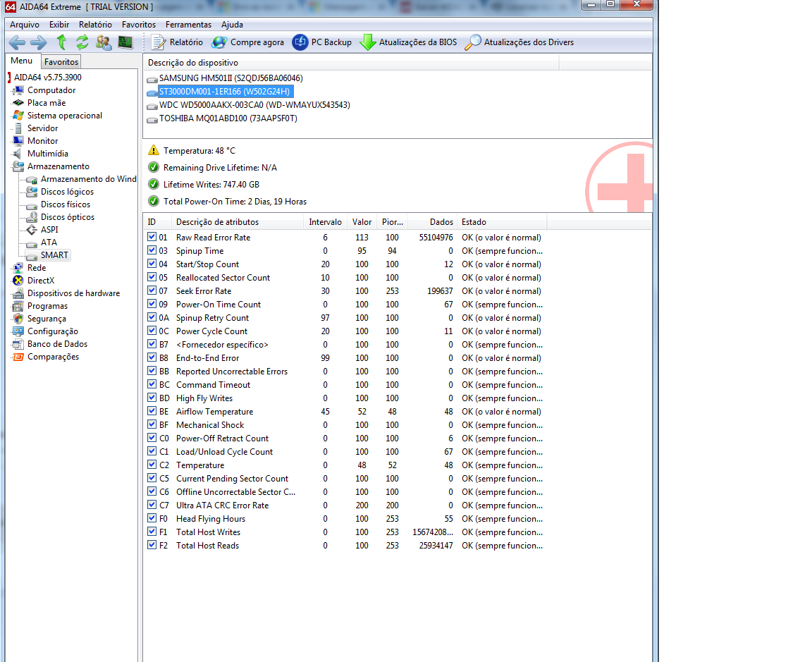Select Sistema operacional in the tree
This screenshot has height=662, width=812.
pos(65,116)
